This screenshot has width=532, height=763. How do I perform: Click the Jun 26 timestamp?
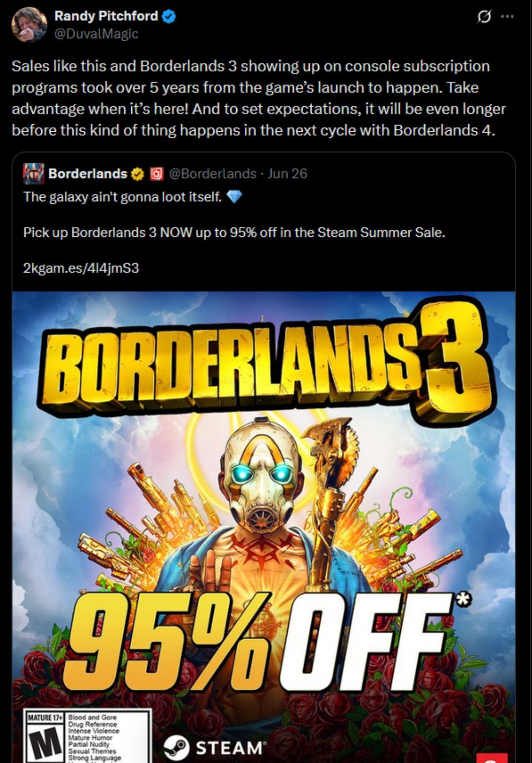point(287,173)
